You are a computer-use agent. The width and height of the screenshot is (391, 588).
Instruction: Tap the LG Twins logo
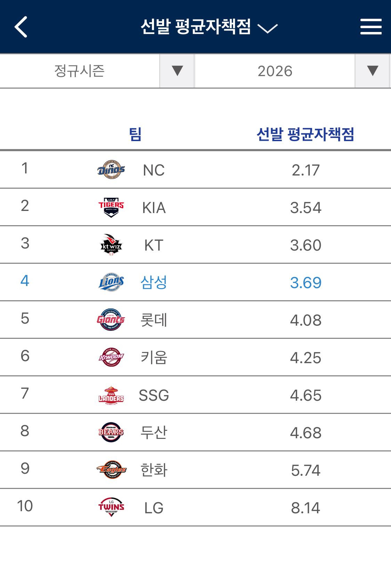pos(111,507)
